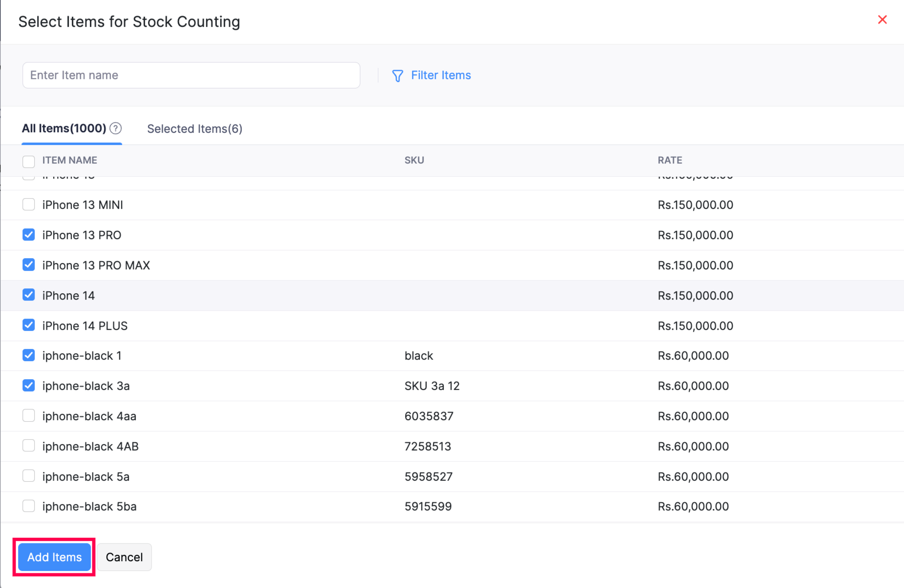Select all items using the header checkbox

(28, 162)
